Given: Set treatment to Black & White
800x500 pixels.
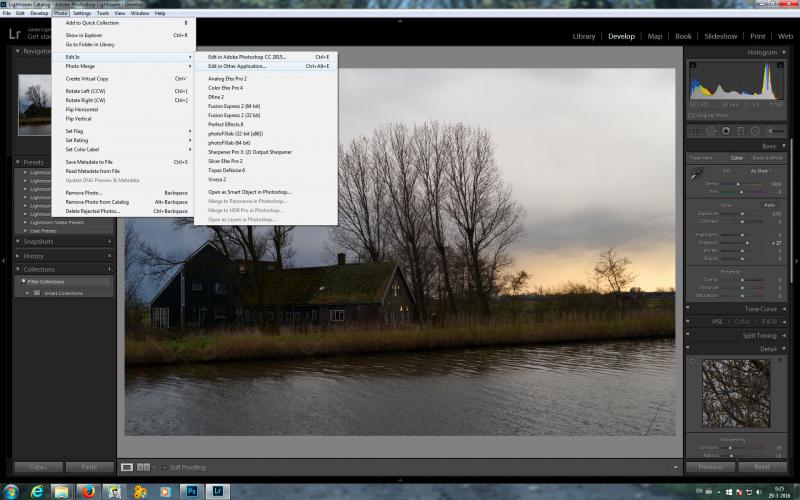Looking at the screenshot, I should [767, 158].
